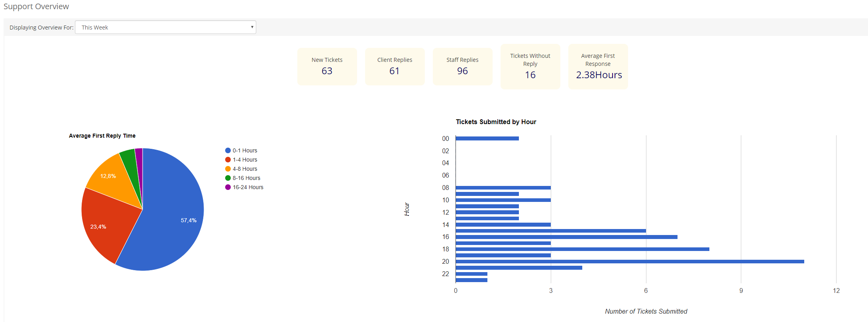868x322 pixels.
Task: Click the red 1-4 Hours legend dot
Action: click(228, 160)
